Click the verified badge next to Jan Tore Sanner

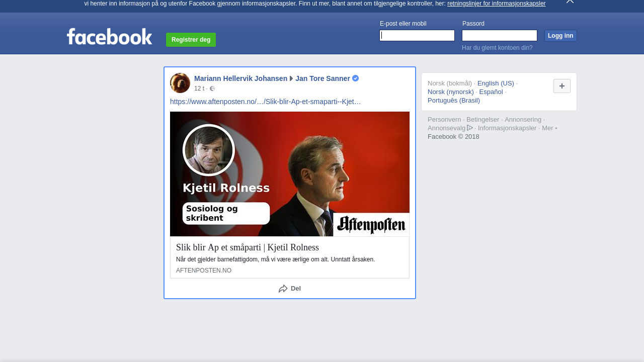(x=355, y=78)
